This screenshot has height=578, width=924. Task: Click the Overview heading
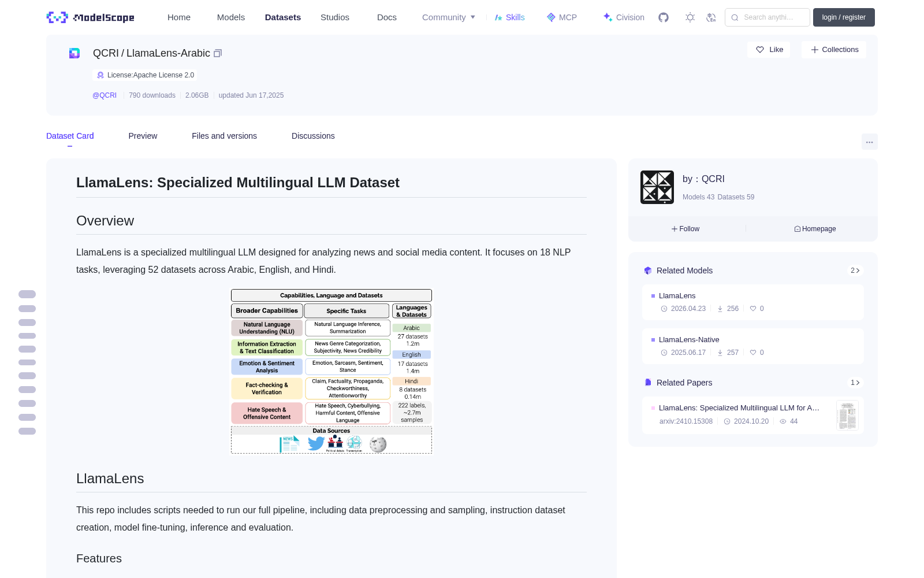coord(105,221)
